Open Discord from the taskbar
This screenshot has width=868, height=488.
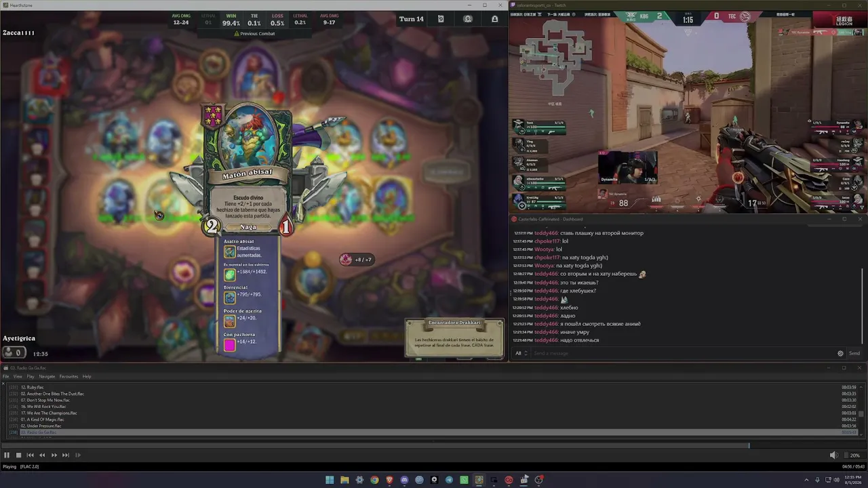coord(404,480)
